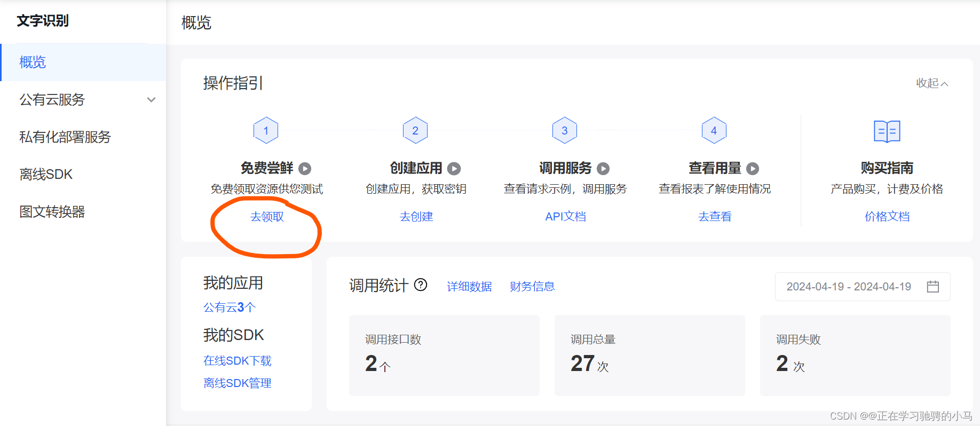This screenshot has height=426, width=980.
Task: Click the 27 次 total call count
Action: pyautogui.click(x=590, y=364)
